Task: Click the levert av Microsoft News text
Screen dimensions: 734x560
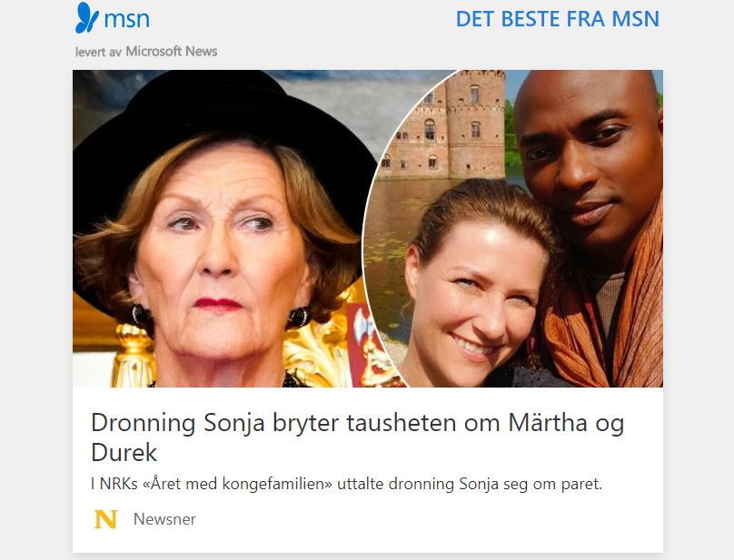Action: point(146,52)
